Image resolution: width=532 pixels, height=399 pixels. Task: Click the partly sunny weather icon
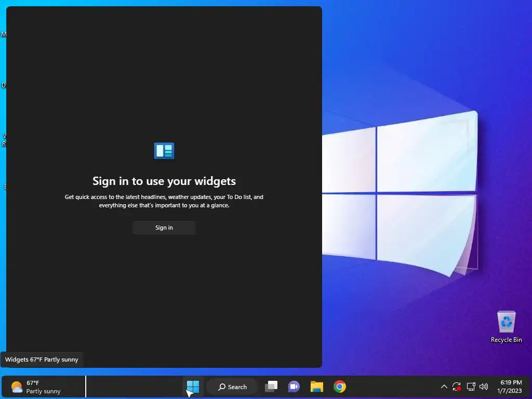pos(17,387)
